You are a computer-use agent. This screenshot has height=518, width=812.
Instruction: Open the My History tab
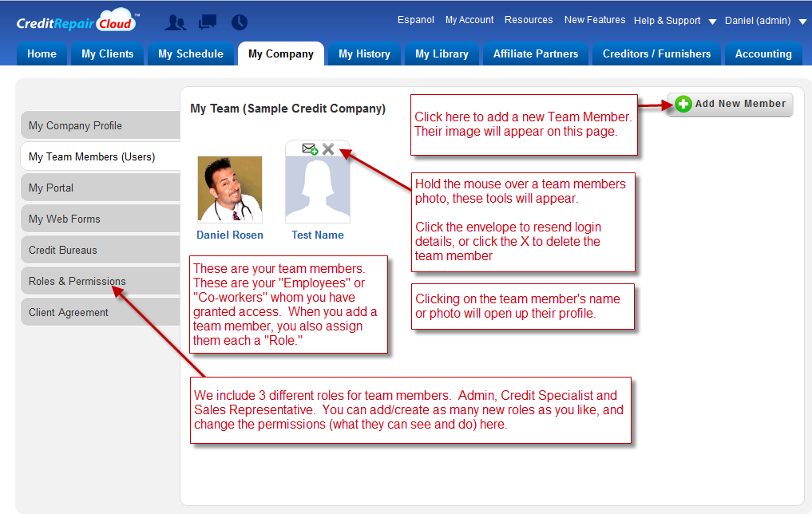[x=365, y=53]
